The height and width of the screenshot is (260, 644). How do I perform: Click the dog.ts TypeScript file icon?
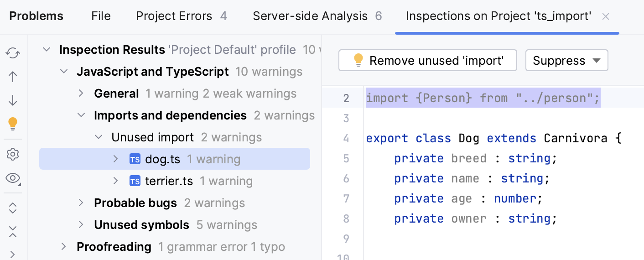135,159
